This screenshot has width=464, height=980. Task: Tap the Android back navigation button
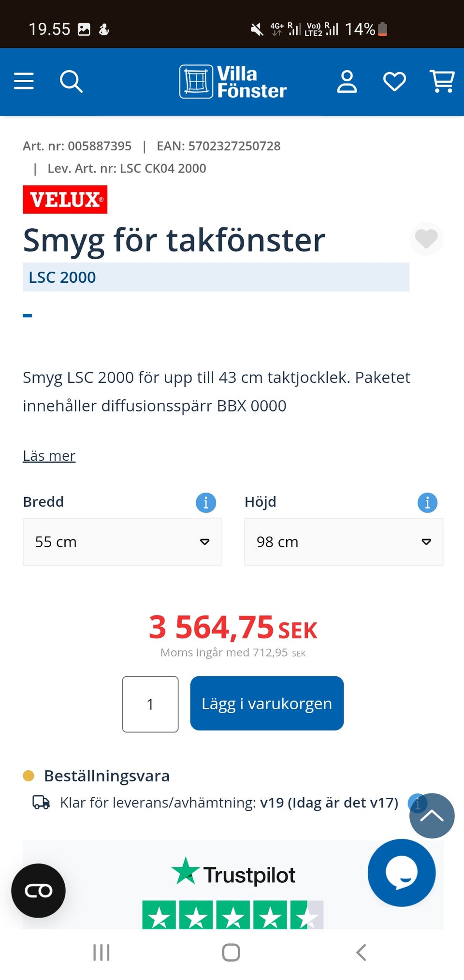click(x=361, y=952)
